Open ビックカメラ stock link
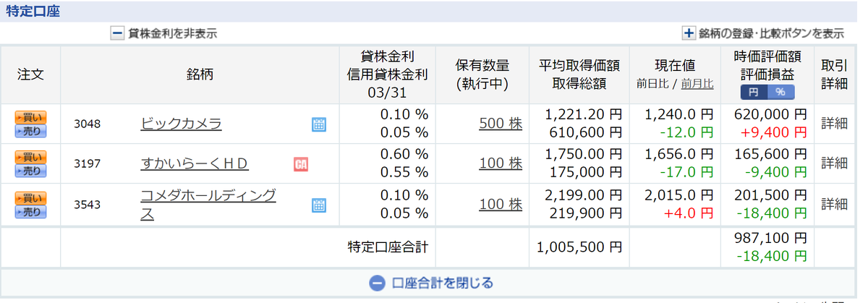The width and height of the screenshot is (868, 303). click(x=181, y=124)
